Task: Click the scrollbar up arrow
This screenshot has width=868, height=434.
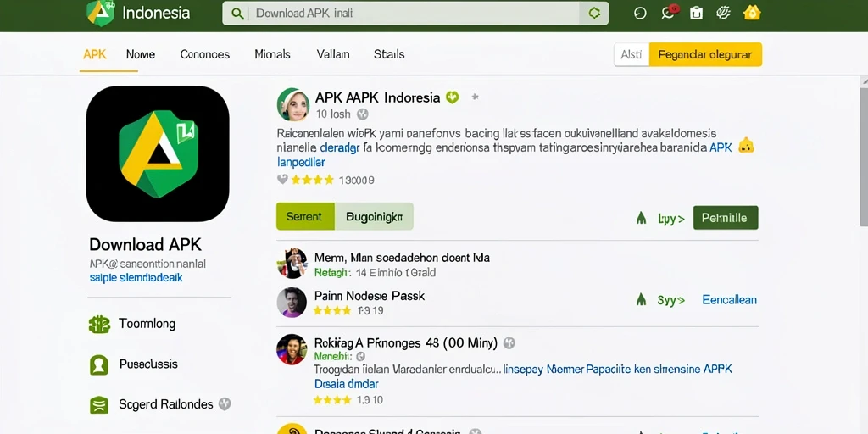Action: 864,81
